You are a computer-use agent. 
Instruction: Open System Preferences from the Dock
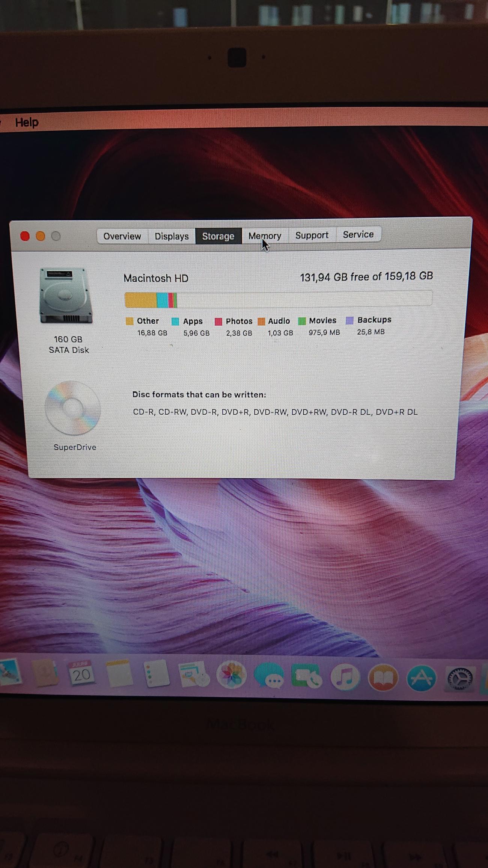[460, 679]
